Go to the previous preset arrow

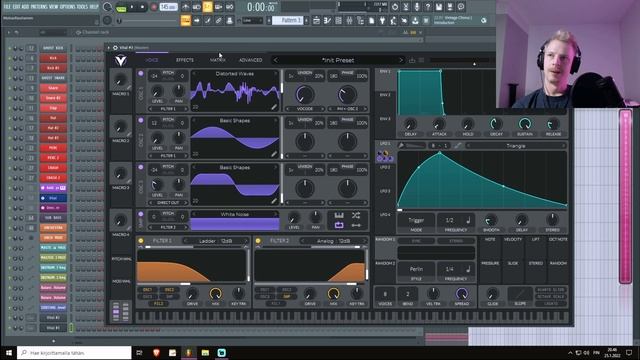(276, 60)
